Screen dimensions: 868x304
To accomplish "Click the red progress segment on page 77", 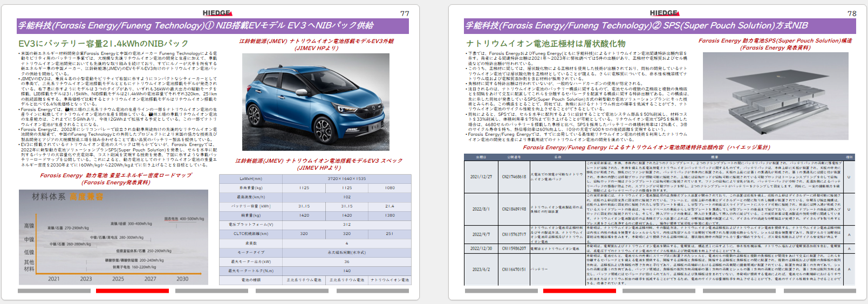I will tap(132, 291).
